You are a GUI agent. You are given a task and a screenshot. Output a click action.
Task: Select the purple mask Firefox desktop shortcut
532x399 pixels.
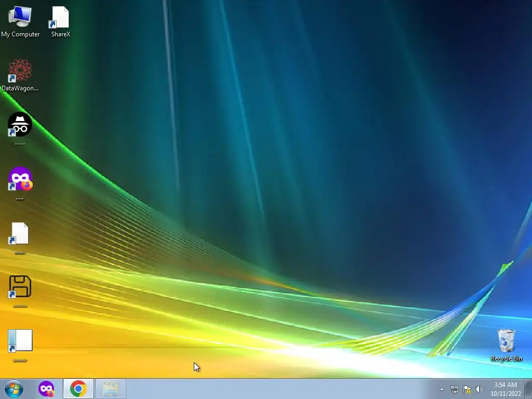click(20, 179)
